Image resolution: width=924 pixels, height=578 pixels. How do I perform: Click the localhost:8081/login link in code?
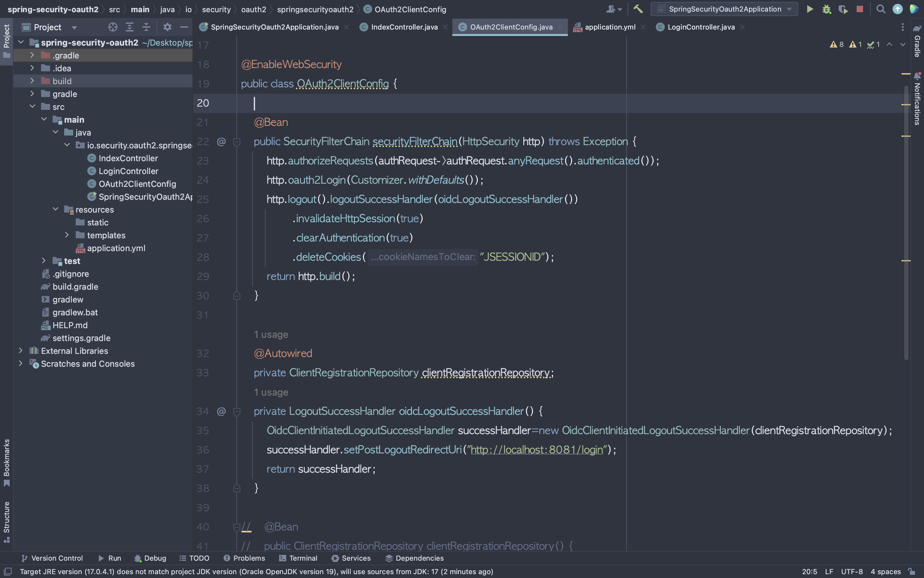tap(536, 450)
